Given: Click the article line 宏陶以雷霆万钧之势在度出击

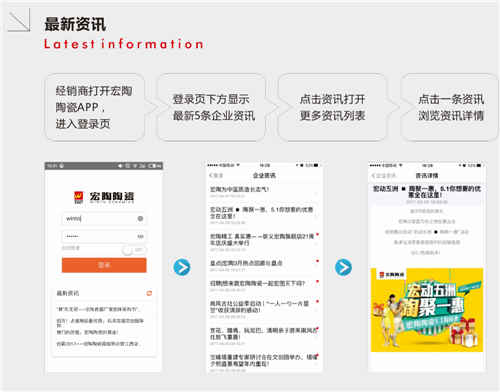Looking at the screenshot, I should (x=427, y=221).
